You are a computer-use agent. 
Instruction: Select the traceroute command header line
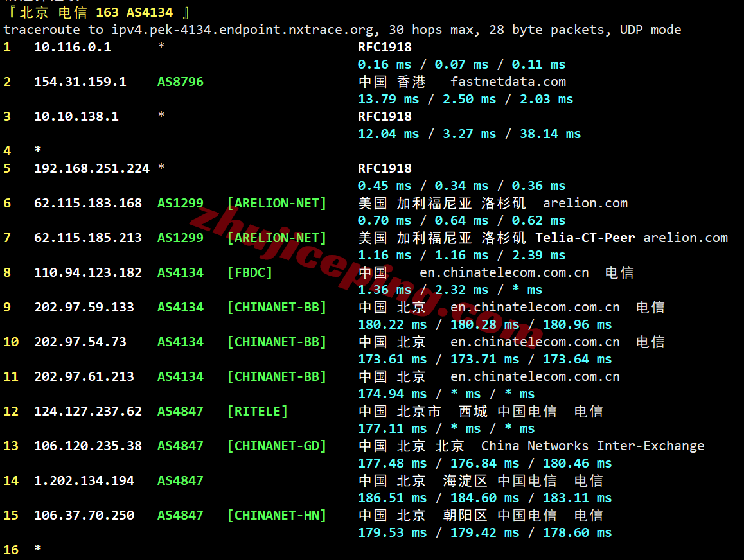tap(342, 30)
